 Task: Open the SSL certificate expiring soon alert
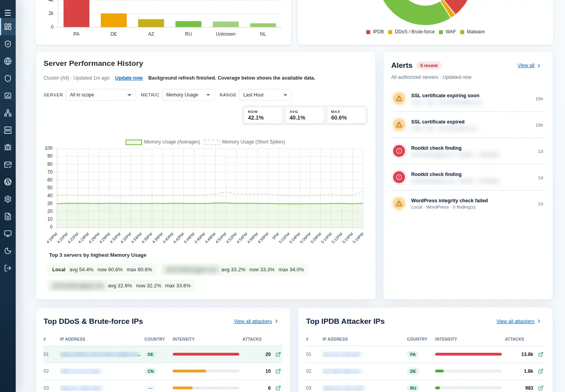468,99
